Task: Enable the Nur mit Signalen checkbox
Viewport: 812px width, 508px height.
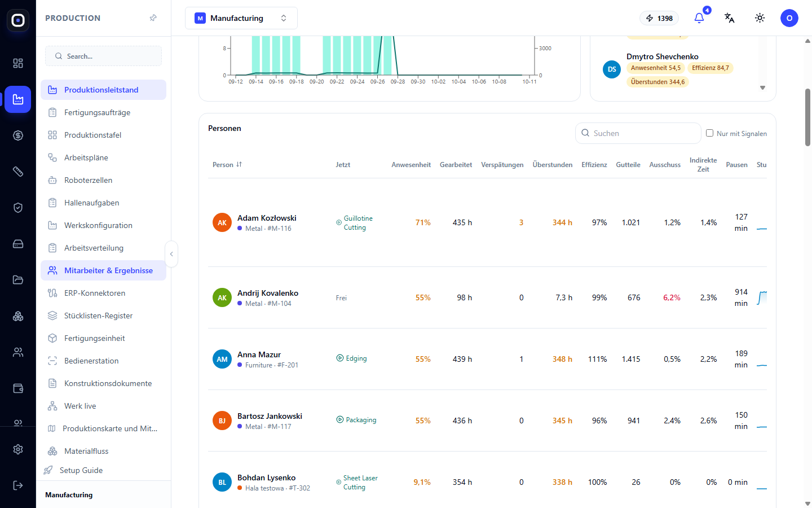Action: tap(709, 133)
